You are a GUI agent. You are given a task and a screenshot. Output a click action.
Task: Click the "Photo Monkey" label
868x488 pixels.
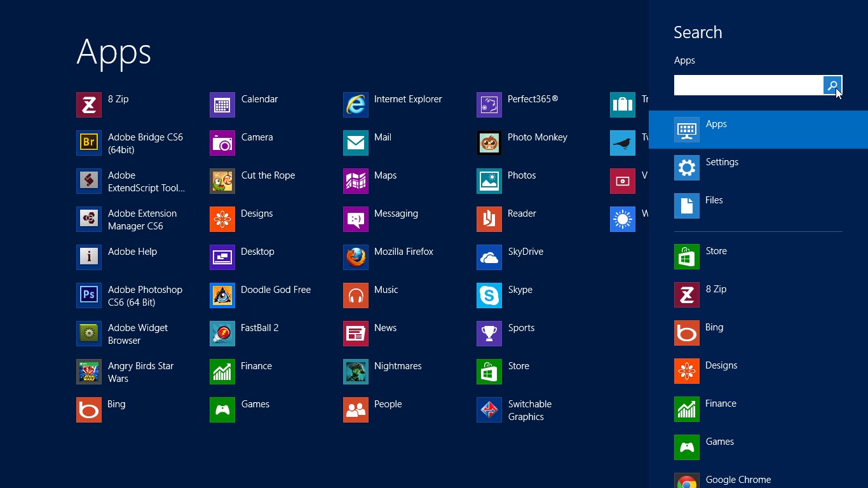538,137
